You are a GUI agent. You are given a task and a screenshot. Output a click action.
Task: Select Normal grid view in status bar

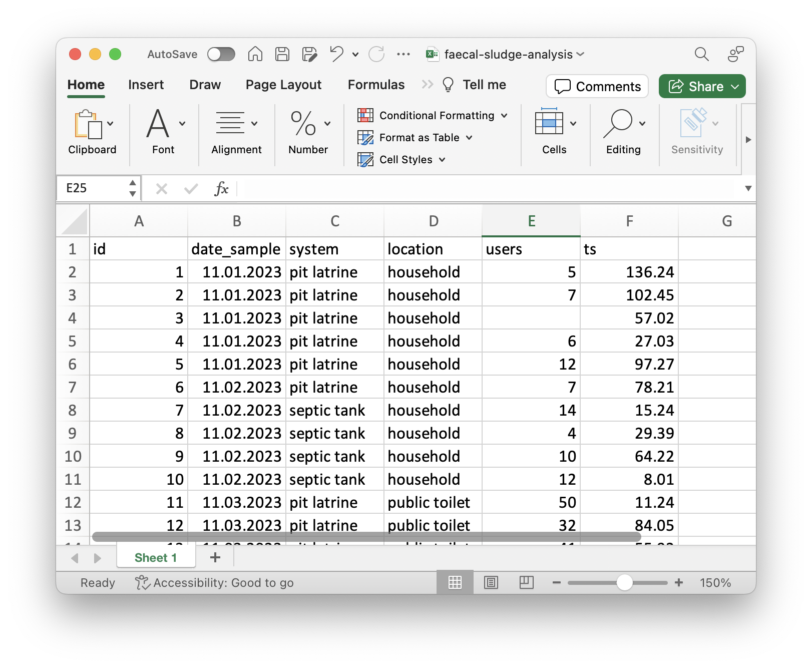tap(455, 582)
